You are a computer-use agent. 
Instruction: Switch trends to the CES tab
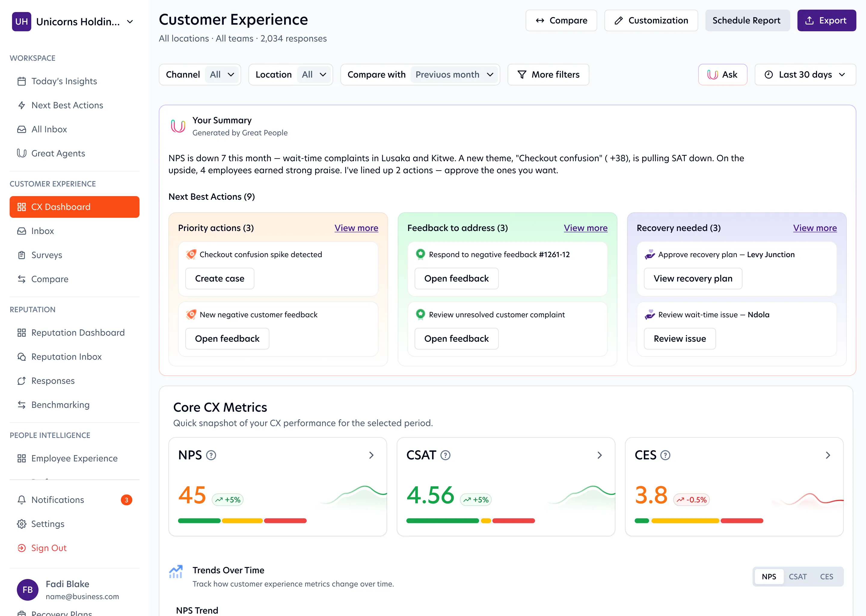point(826,577)
